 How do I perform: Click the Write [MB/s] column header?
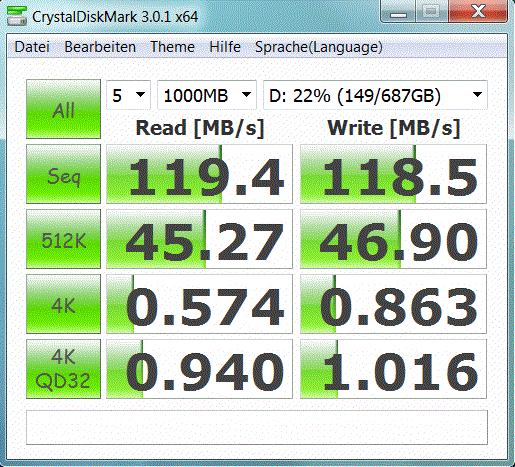point(394,128)
